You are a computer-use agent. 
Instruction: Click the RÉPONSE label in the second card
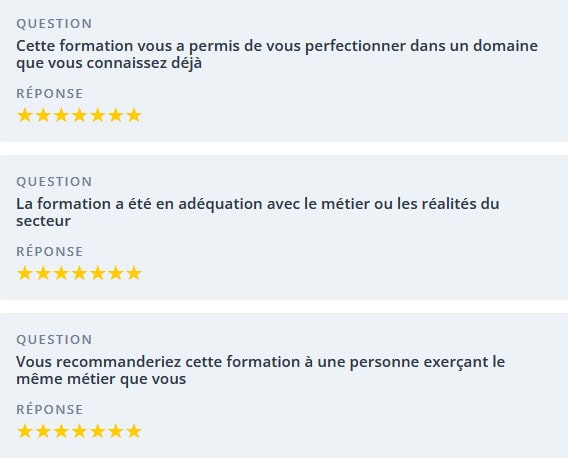[x=50, y=251]
